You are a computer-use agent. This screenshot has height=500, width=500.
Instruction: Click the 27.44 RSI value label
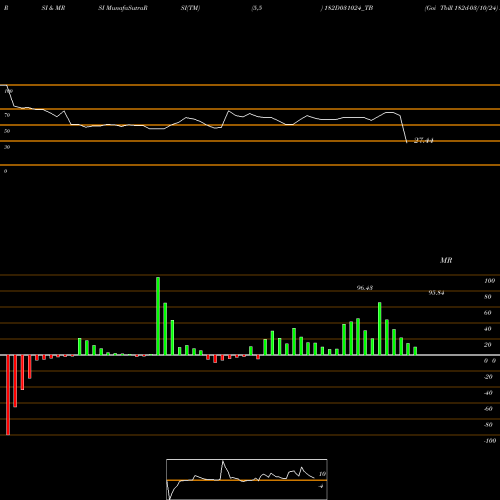click(424, 140)
